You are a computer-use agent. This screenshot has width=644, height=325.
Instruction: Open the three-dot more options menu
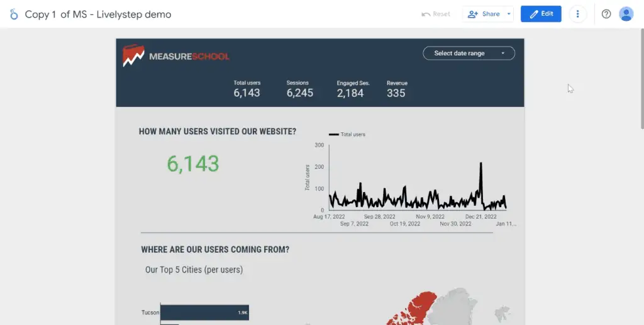[577, 14]
